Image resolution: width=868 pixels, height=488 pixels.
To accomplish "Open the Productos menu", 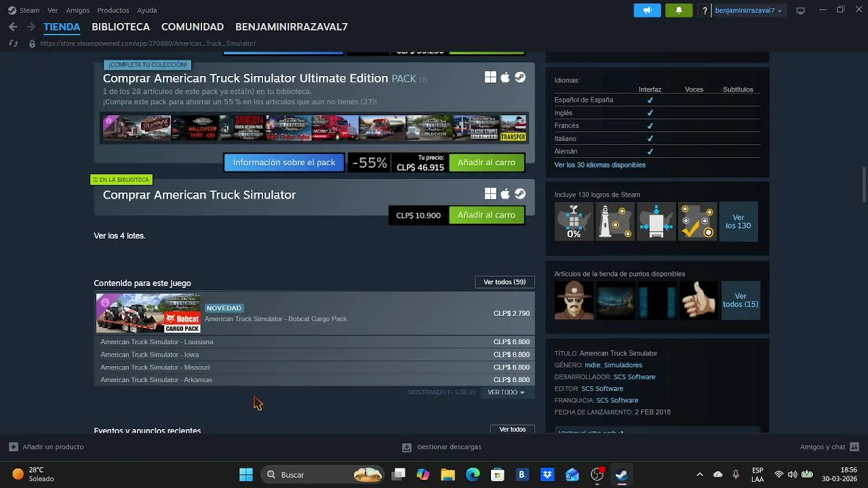I will [113, 10].
